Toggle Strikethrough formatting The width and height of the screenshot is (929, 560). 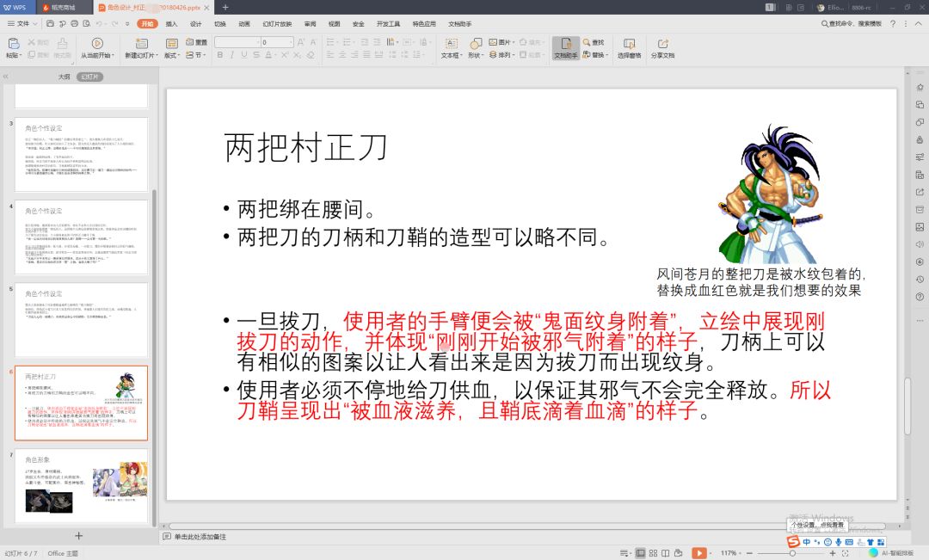click(256, 54)
